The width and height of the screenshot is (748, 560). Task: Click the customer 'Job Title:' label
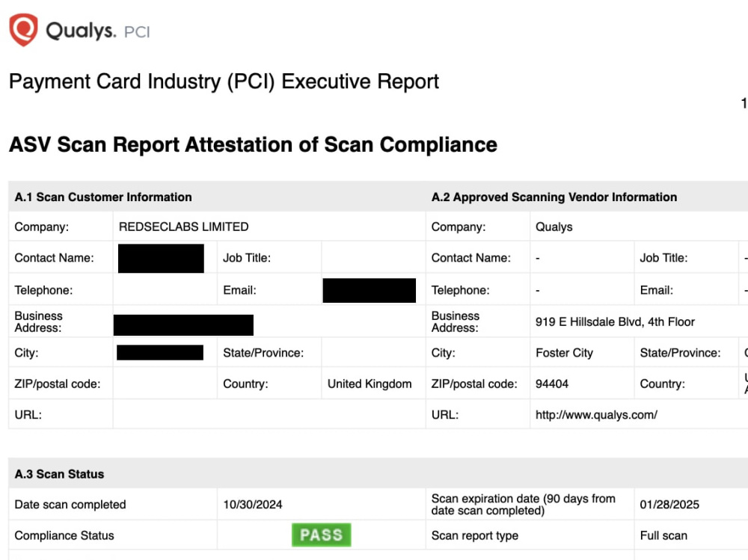247,258
